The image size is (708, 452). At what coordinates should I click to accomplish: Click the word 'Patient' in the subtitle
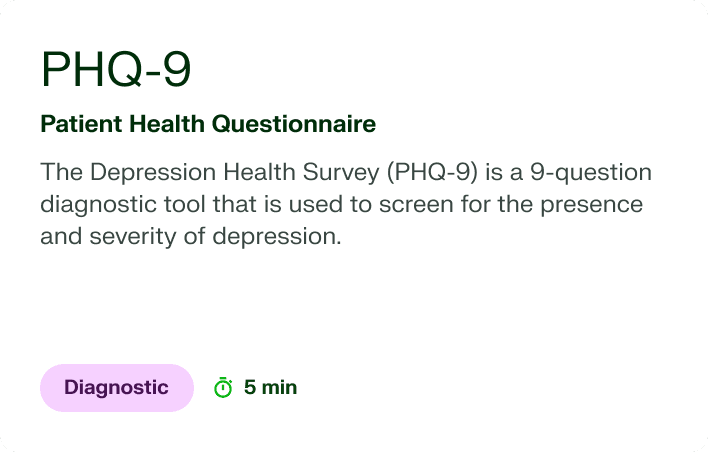81,124
